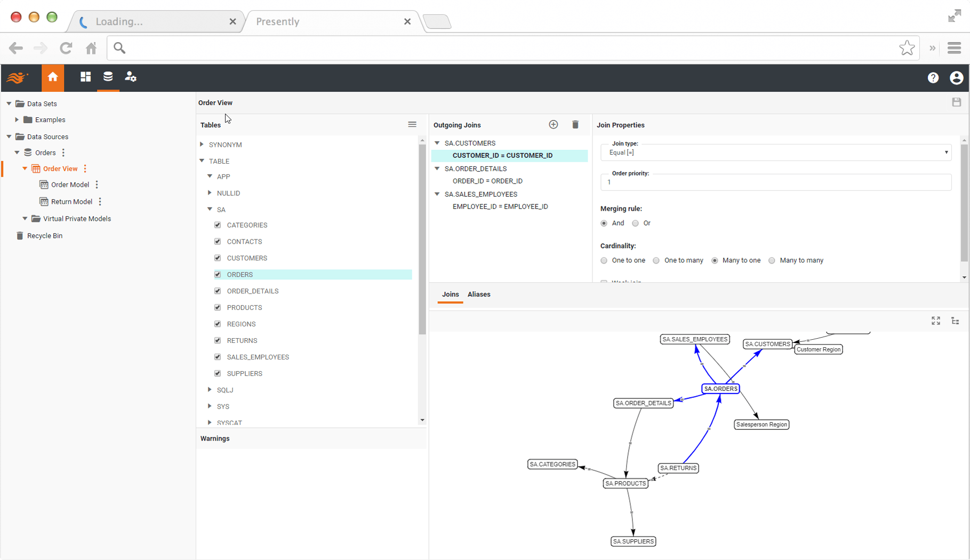Click the diagram auto-layout tree icon
The image size is (970, 560).
click(955, 321)
